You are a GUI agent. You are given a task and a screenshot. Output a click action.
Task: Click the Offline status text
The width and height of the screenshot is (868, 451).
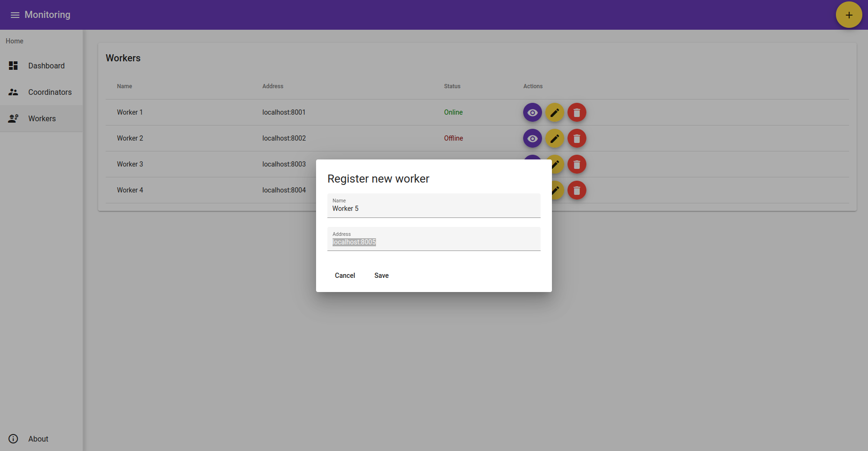click(x=453, y=138)
